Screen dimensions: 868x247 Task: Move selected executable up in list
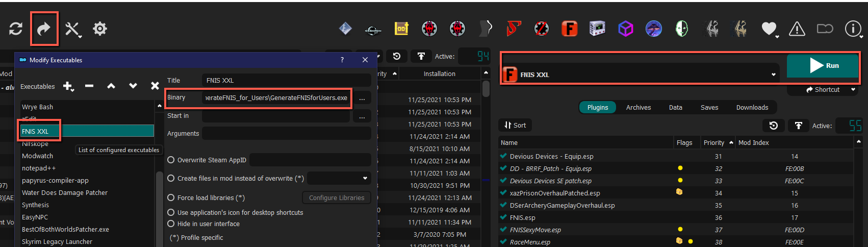pos(111,86)
